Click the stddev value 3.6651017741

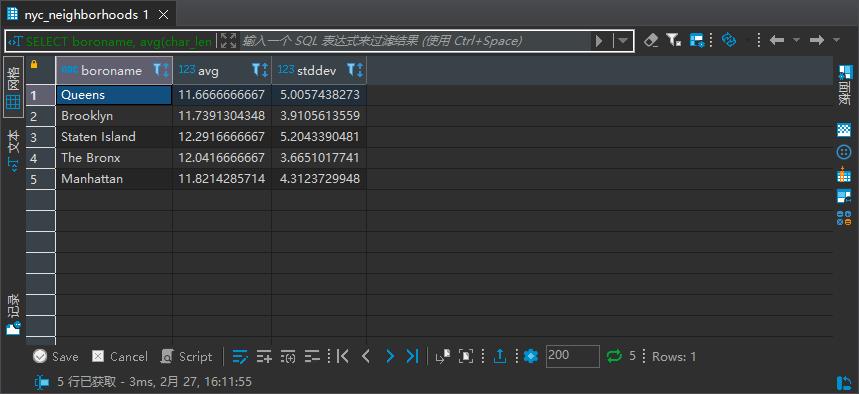coord(319,158)
